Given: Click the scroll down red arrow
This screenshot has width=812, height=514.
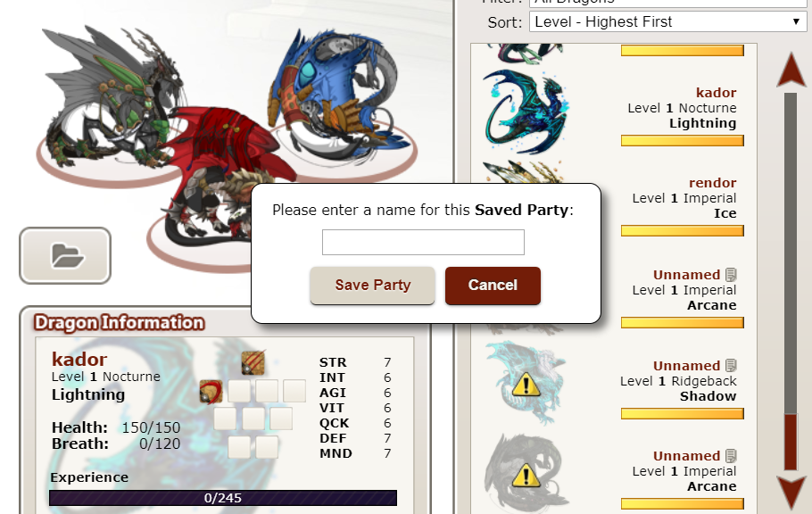Looking at the screenshot, I should (x=791, y=493).
